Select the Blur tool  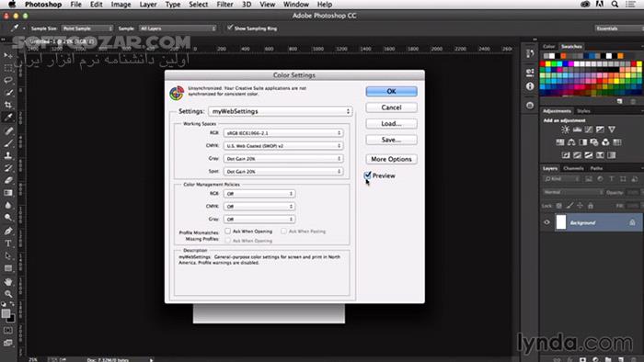point(7,205)
